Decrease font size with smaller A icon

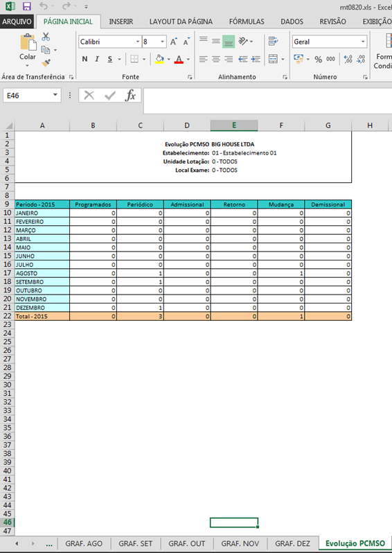click(x=186, y=42)
